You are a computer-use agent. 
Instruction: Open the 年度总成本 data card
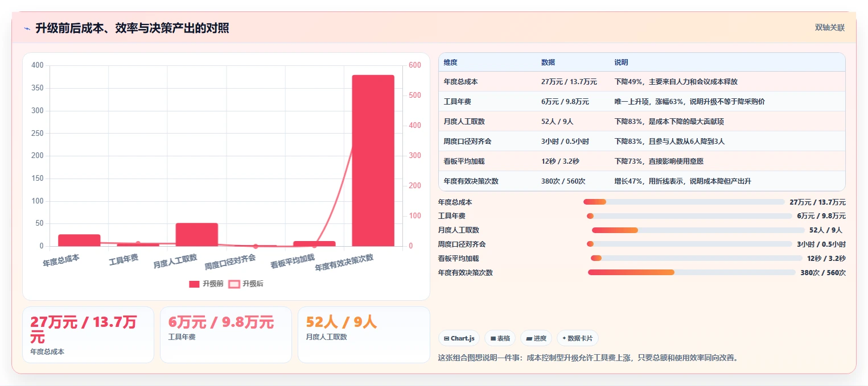(88, 335)
